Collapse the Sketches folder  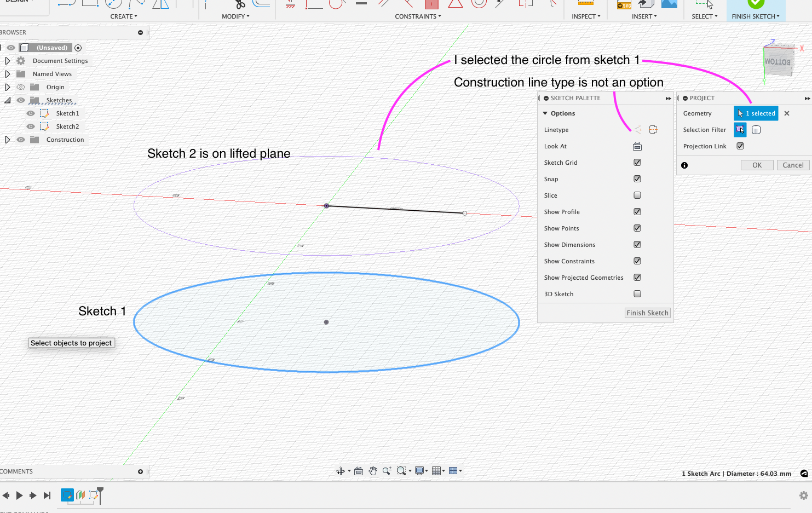(x=7, y=100)
